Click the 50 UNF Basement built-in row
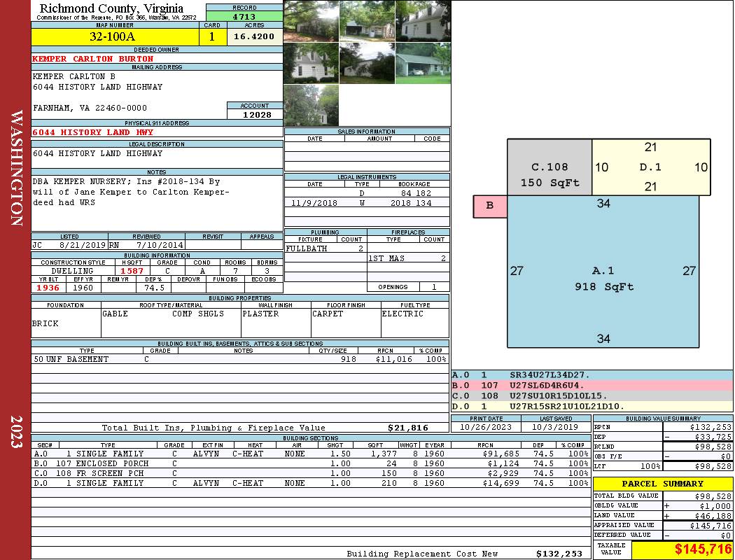This screenshot has width=735, height=560. (x=239, y=359)
